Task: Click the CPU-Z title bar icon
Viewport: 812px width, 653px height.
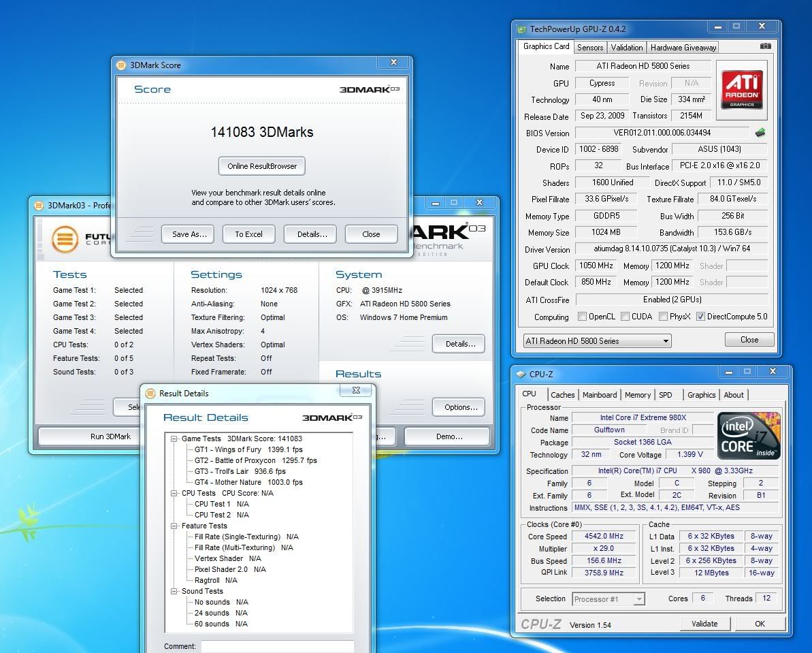Action: point(521,372)
